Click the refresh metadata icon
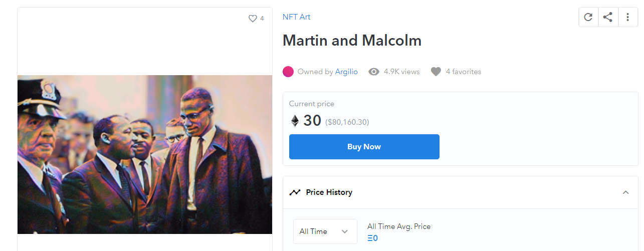Viewport: 644px width, 251px height. click(x=588, y=17)
